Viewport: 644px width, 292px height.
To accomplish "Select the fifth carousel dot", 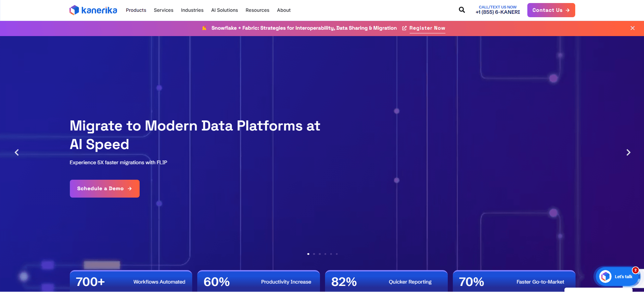I will tap(331, 254).
